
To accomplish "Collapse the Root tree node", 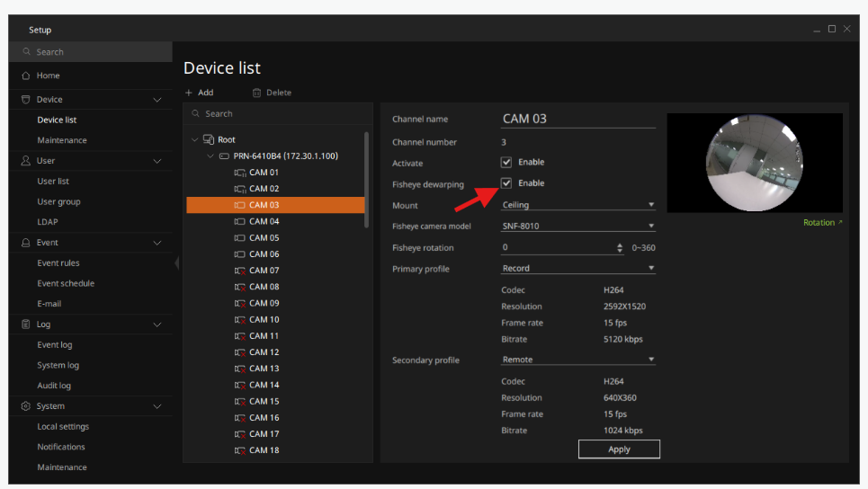I will 195,139.
